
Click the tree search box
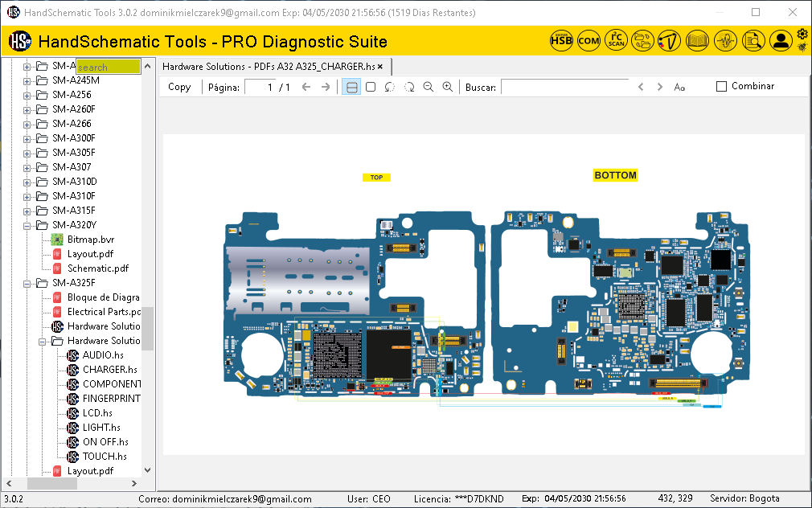pyautogui.click(x=109, y=66)
